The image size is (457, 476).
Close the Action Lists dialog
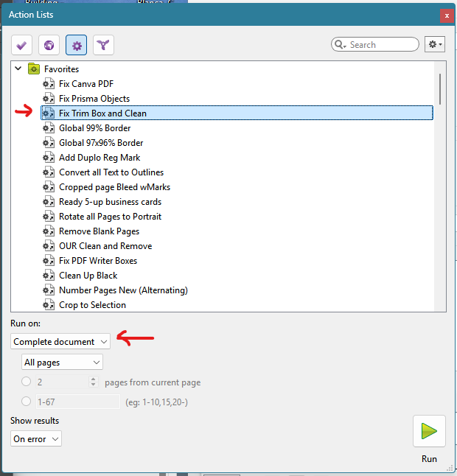[x=447, y=15]
